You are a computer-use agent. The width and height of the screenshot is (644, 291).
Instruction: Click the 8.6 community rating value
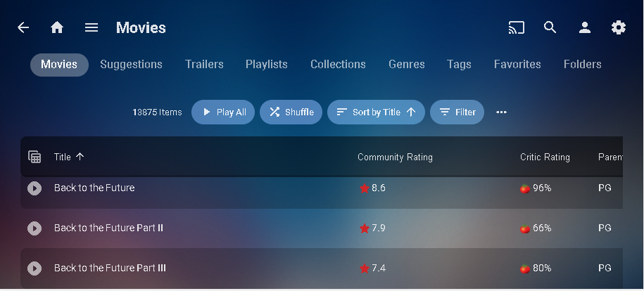coord(378,188)
